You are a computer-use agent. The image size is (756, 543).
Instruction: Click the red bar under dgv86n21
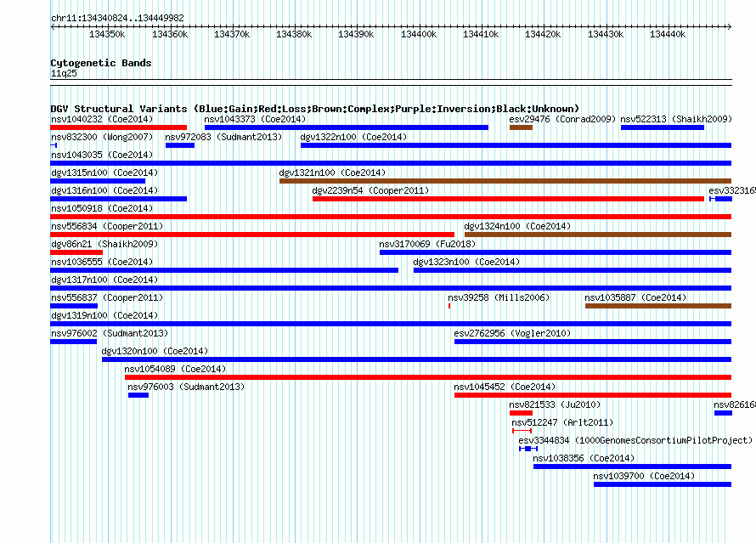(76, 252)
